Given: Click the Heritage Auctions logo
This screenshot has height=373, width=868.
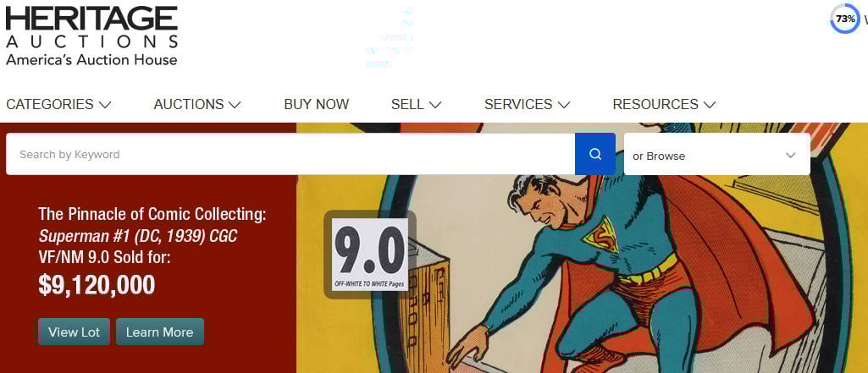Looking at the screenshot, I should click(92, 36).
